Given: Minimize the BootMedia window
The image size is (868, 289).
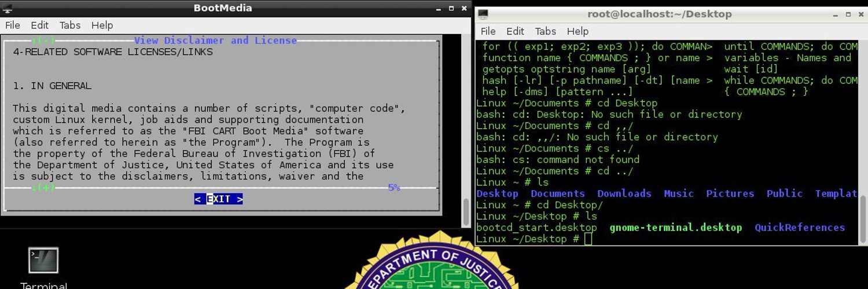Looking at the screenshot, I should (437, 9).
